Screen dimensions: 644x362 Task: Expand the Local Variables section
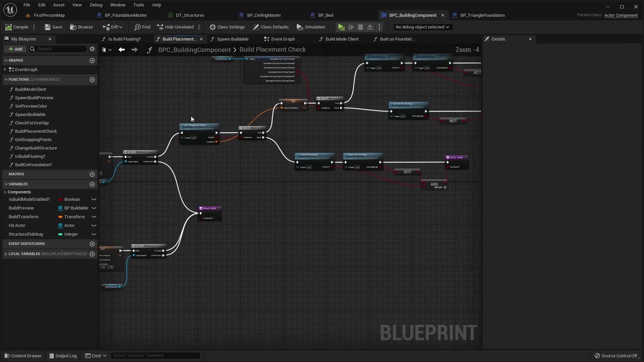[x=6, y=254]
